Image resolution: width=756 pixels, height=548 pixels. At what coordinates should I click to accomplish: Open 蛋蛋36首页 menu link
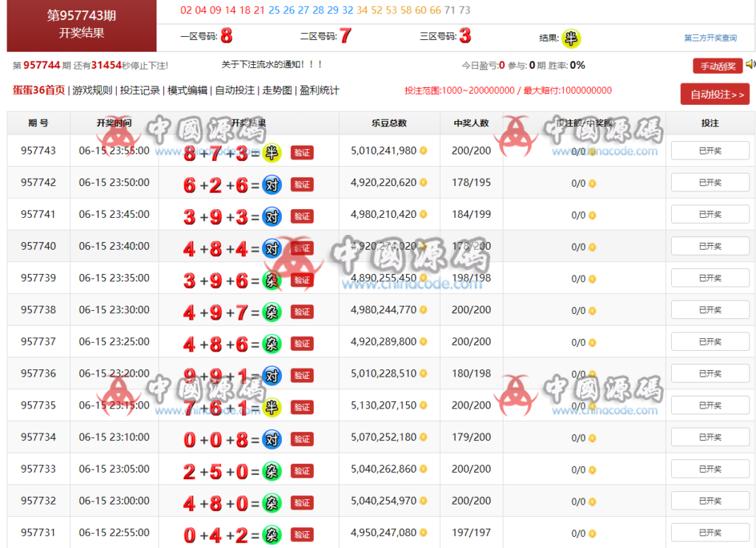(x=38, y=90)
